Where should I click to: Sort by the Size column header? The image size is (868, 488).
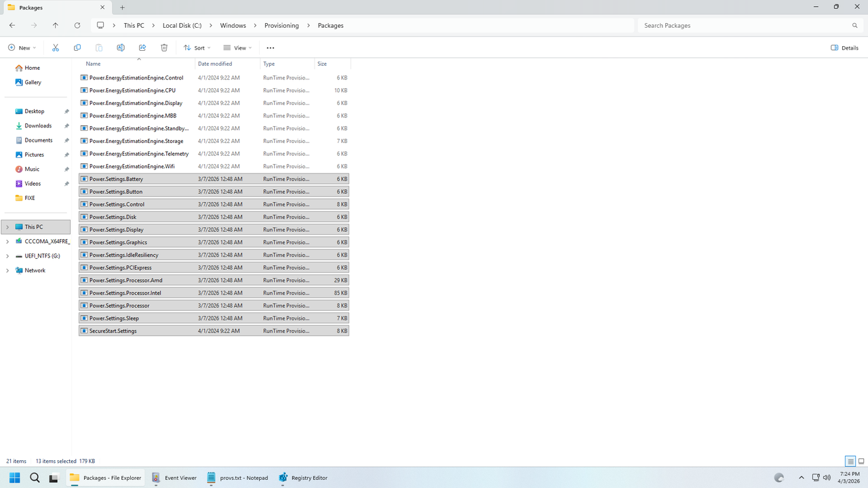click(332, 64)
